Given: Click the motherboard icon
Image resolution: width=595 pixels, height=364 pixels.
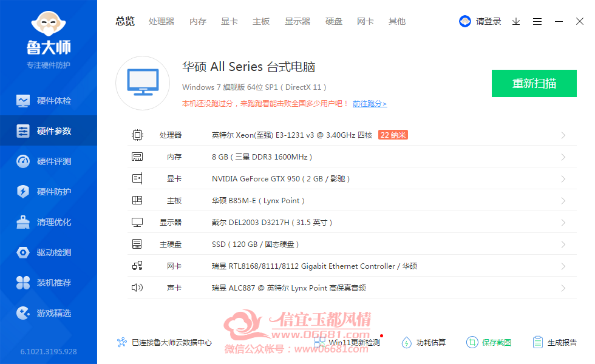Looking at the screenshot, I should tap(137, 200).
